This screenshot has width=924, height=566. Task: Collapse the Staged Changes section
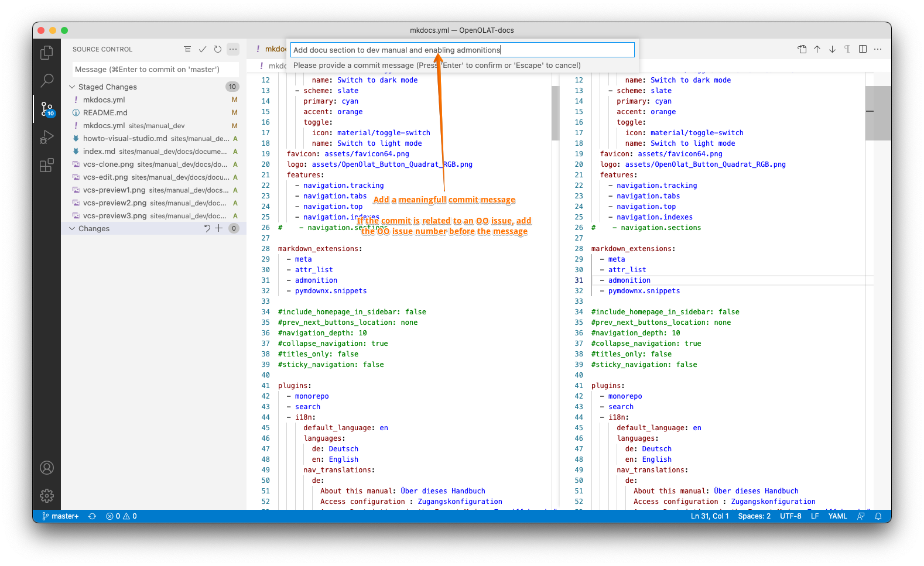(72, 87)
